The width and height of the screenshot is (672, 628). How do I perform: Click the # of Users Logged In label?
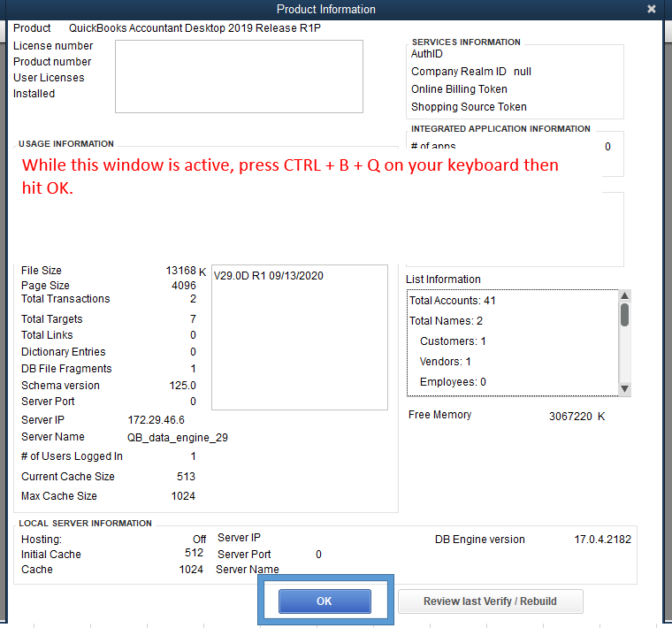point(72,456)
